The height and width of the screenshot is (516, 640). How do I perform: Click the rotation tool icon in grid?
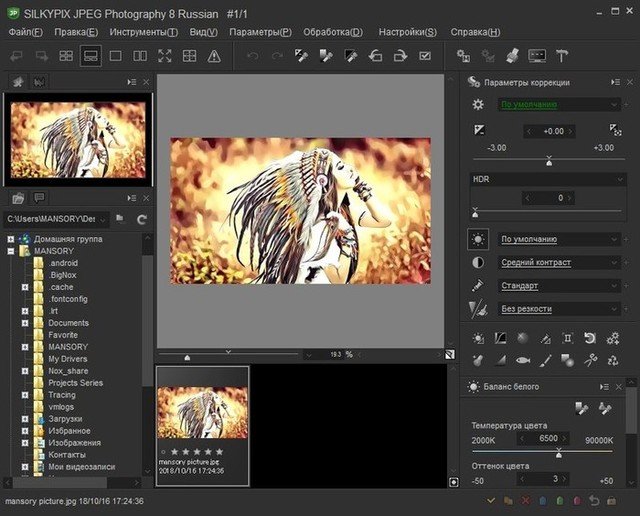pos(590,339)
